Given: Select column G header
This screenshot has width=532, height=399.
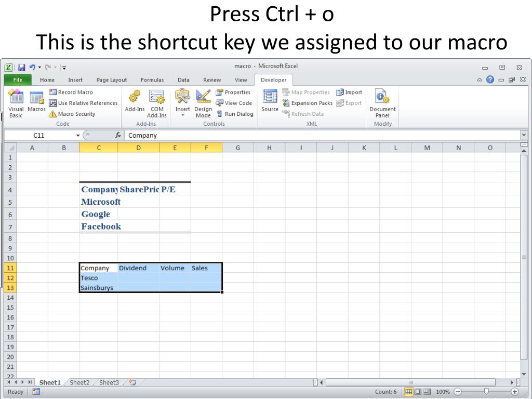Looking at the screenshot, I should tap(238, 148).
